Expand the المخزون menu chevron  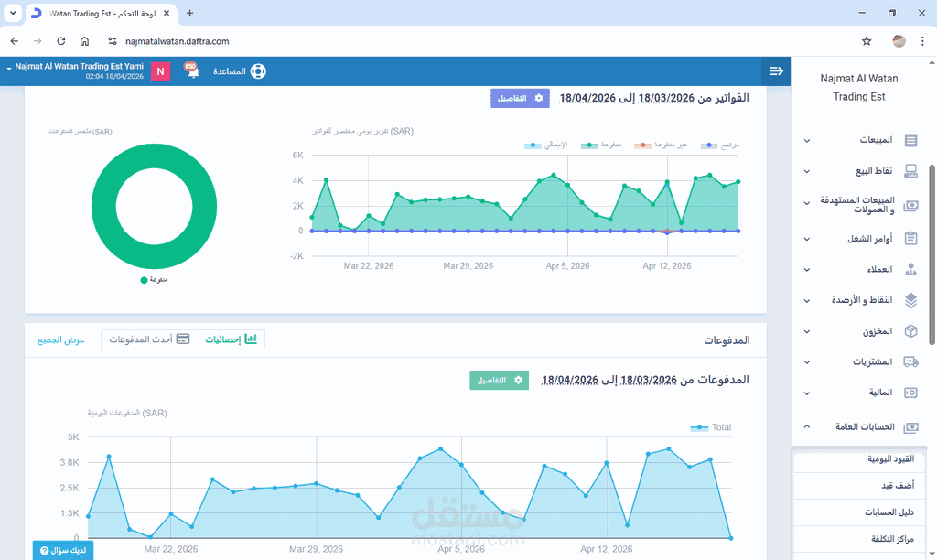click(x=807, y=331)
